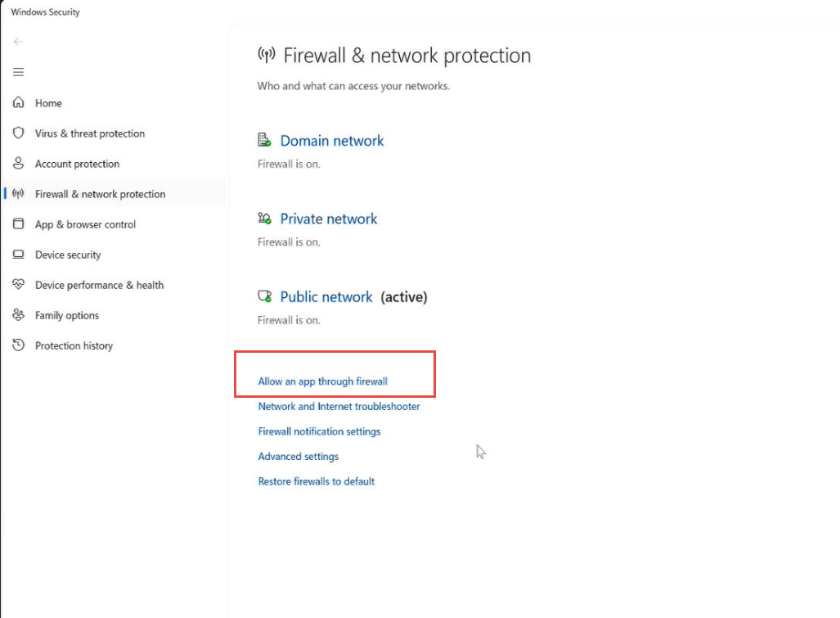840x618 pixels.
Task: Click the Public network icon
Action: click(x=264, y=297)
